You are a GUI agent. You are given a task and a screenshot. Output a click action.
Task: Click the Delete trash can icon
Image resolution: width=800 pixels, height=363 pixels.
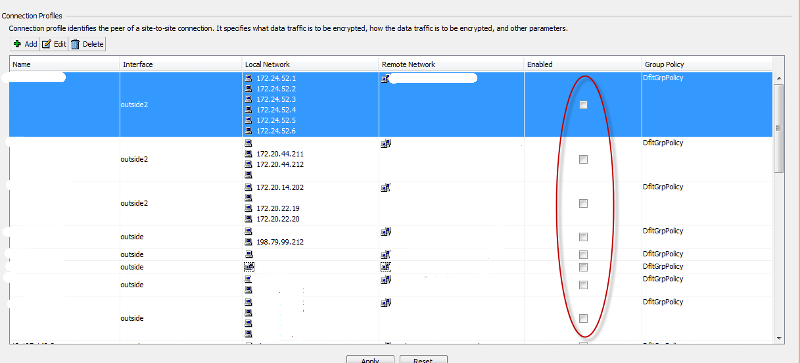76,44
